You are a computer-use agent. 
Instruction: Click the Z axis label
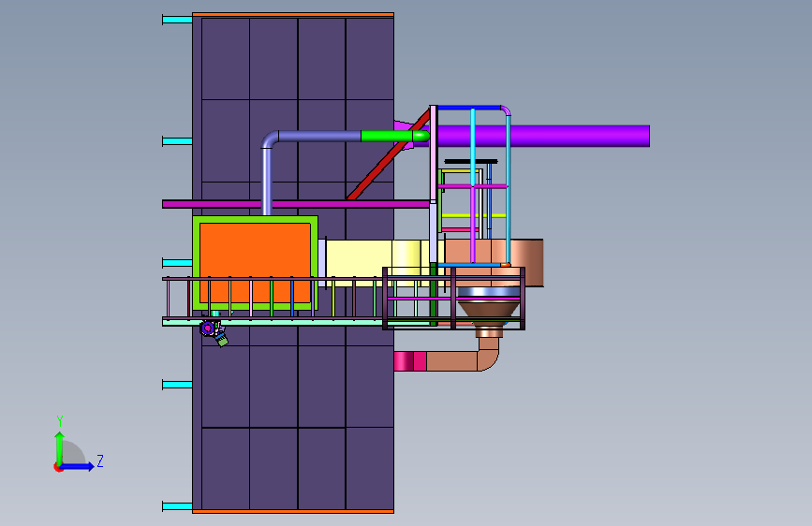[100, 460]
